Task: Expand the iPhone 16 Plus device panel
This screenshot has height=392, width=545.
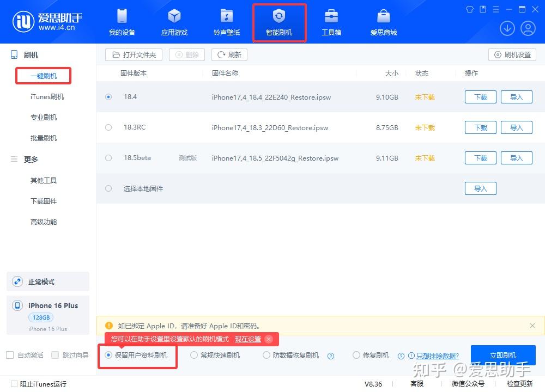Action: coord(48,315)
